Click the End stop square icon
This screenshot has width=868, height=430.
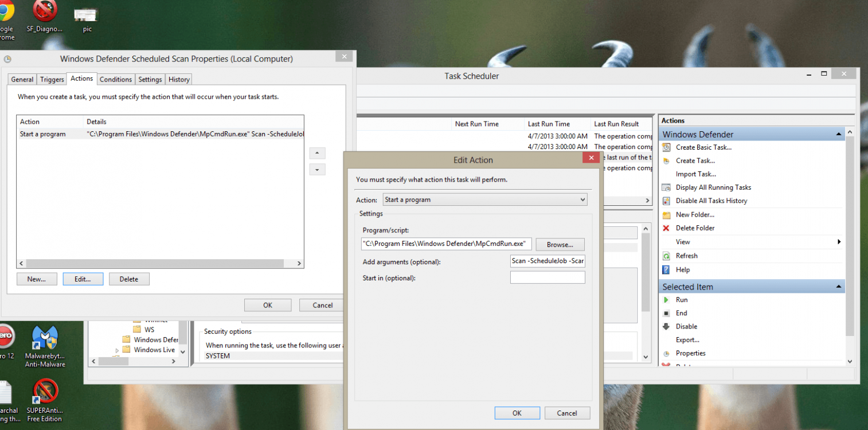pyautogui.click(x=666, y=313)
